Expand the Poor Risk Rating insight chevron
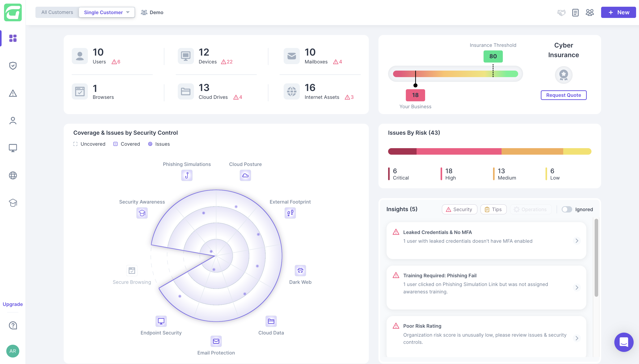The height and width of the screenshot is (364, 639). (x=577, y=338)
